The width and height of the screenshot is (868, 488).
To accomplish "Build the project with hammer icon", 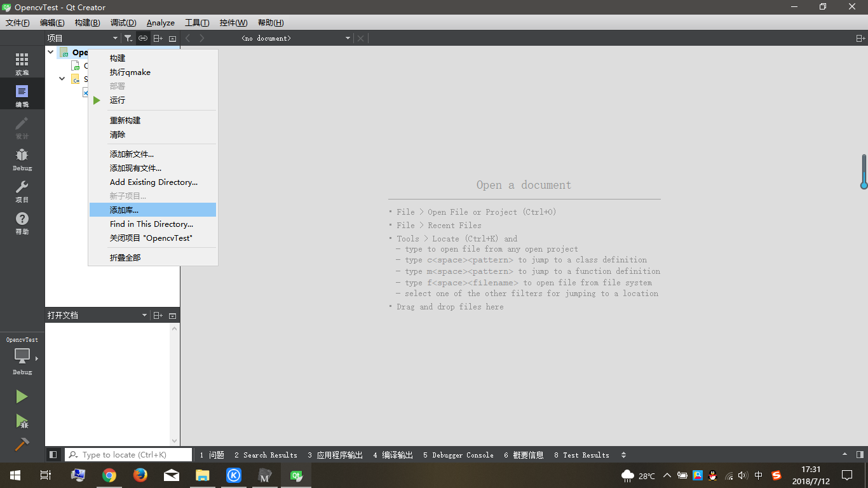I will point(22,444).
